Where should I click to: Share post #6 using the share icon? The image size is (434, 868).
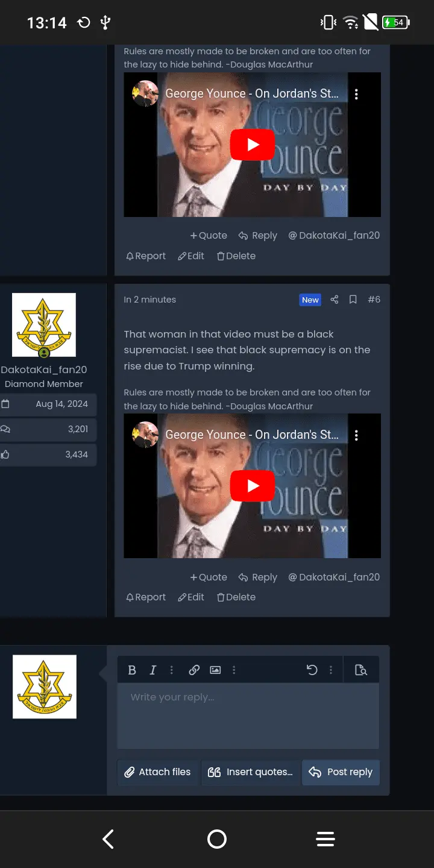coord(335,300)
